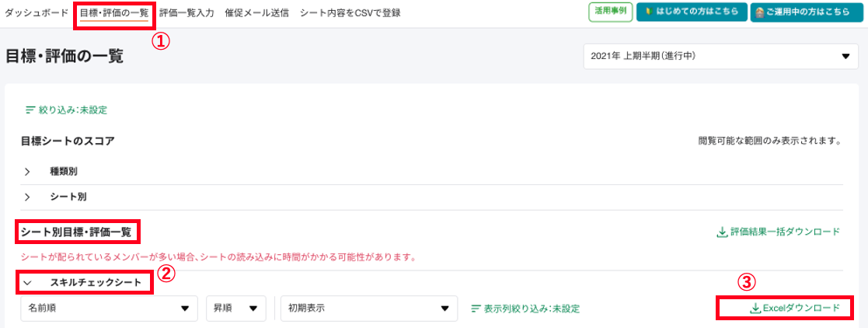
Task: Select the 目標・評価の一覧 tab
Action: [x=114, y=13]
